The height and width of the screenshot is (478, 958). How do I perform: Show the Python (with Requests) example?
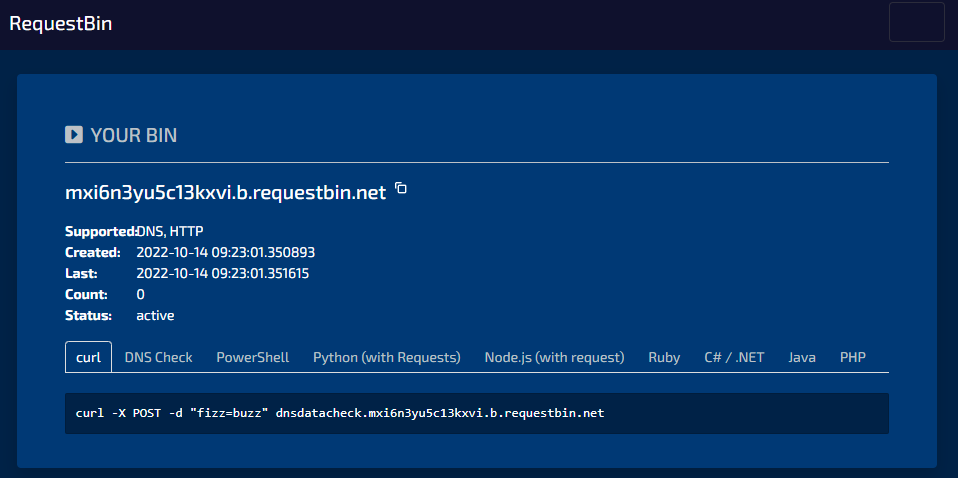[x=387, y=357]
